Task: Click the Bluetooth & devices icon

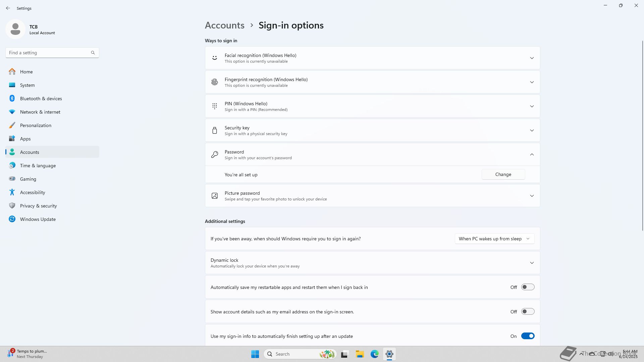Action: pos(12,99)
